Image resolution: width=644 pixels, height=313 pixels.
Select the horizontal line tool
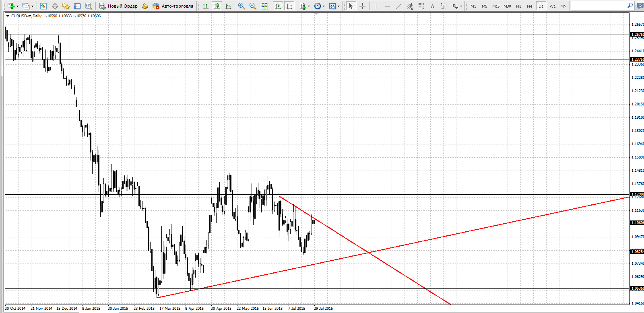click(x=387, y=6)
